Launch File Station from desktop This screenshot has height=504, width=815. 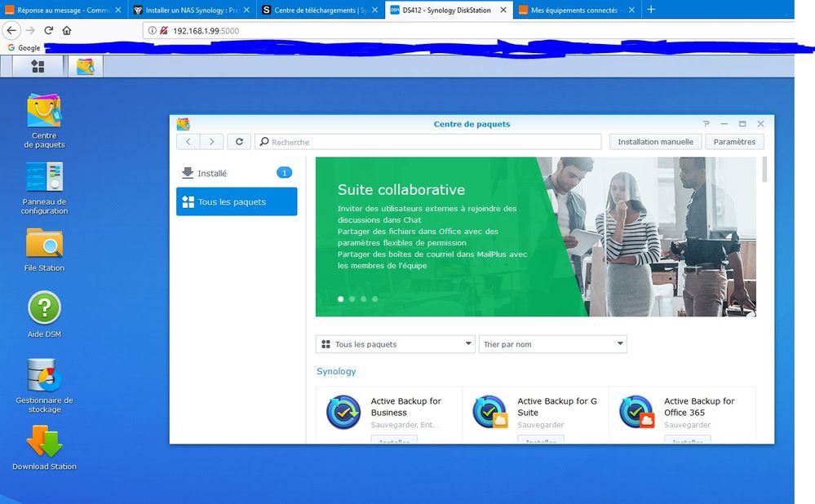click(x=44, y=244)
